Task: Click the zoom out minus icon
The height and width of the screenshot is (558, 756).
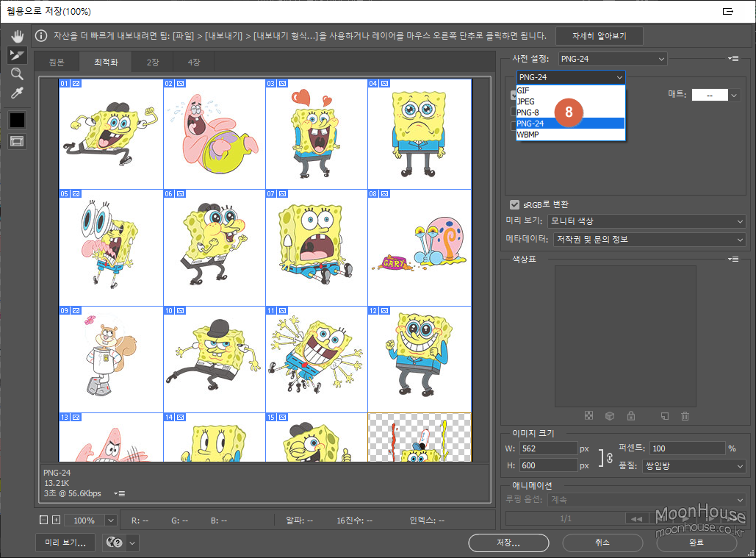Action: [x=44, y=520]
